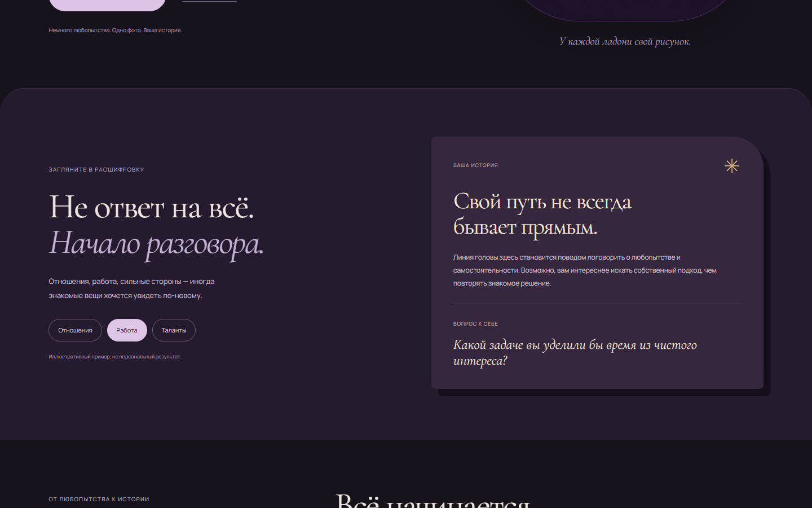Image resolution: width=812 pixels, height=508 pixels.
Task: Click the 'ВОПРОС К СЕБЕ' label
Action: pos(475,324)
